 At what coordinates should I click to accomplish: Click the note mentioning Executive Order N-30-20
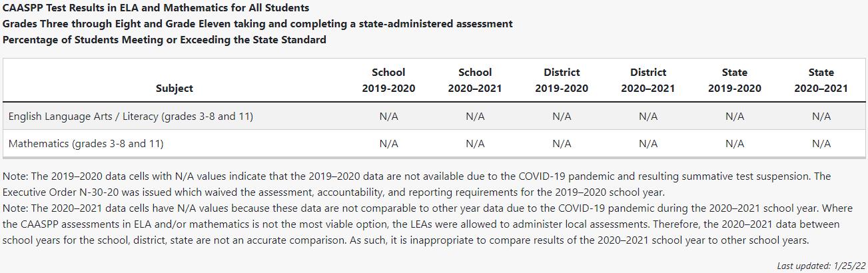[417, 184]
